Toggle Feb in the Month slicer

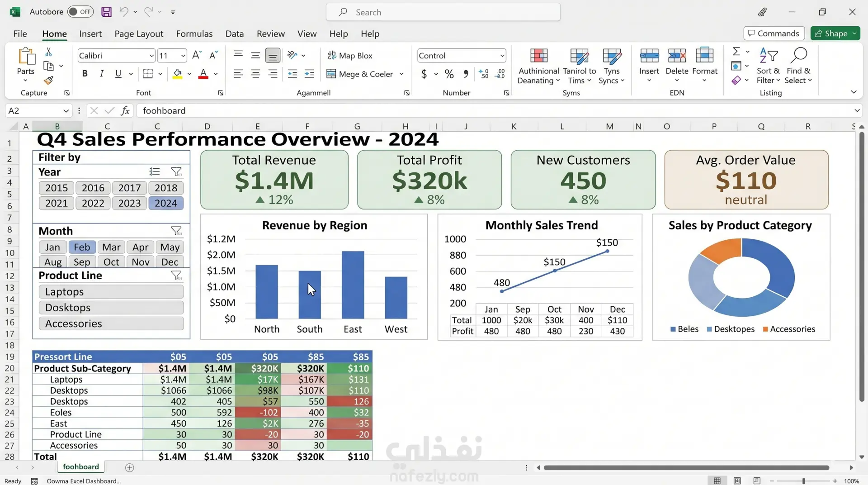pyautogui.click(x=82, y=247)
